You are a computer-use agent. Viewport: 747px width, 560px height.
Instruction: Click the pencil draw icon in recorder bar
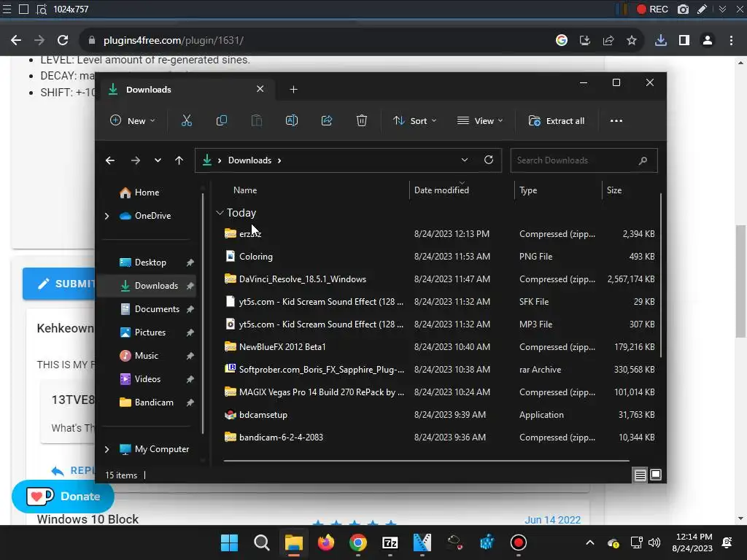[703, 9]
